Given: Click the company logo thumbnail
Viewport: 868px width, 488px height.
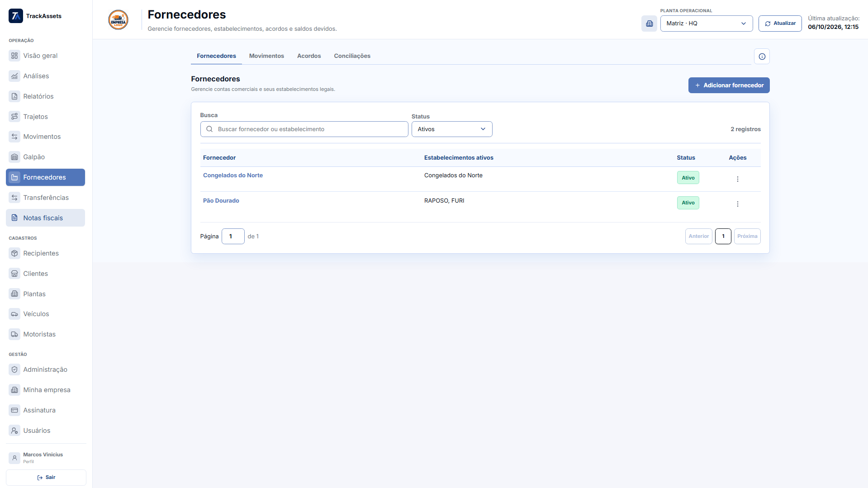Looking at the screenshot, I should click(118, 20).
